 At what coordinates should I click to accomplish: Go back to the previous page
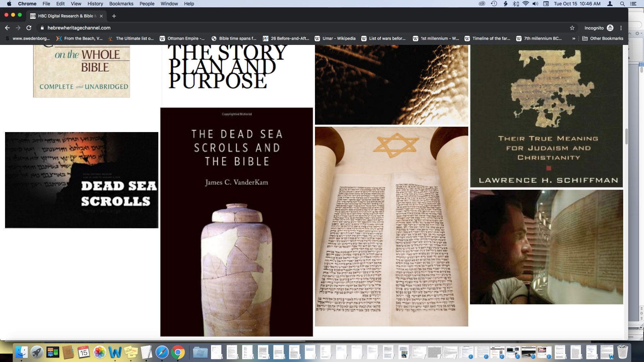pos(7,28)
